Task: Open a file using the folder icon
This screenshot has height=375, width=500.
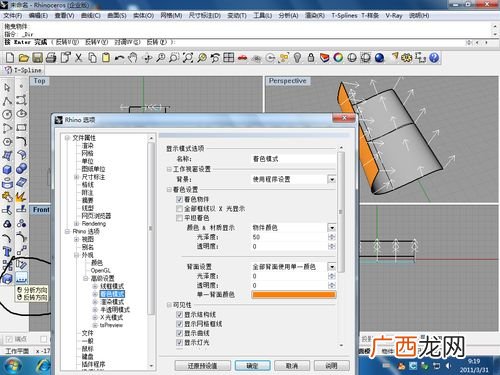Action: pyautogui.click(x=24, y=58)
